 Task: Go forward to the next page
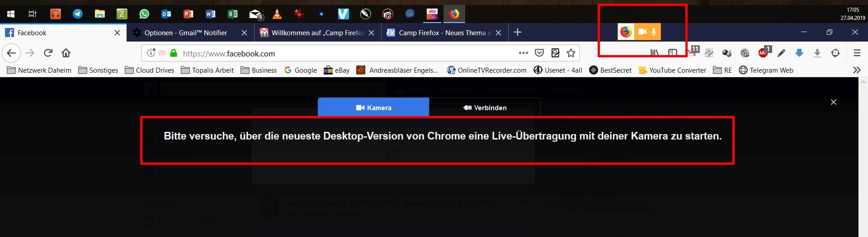pos(30,53)
